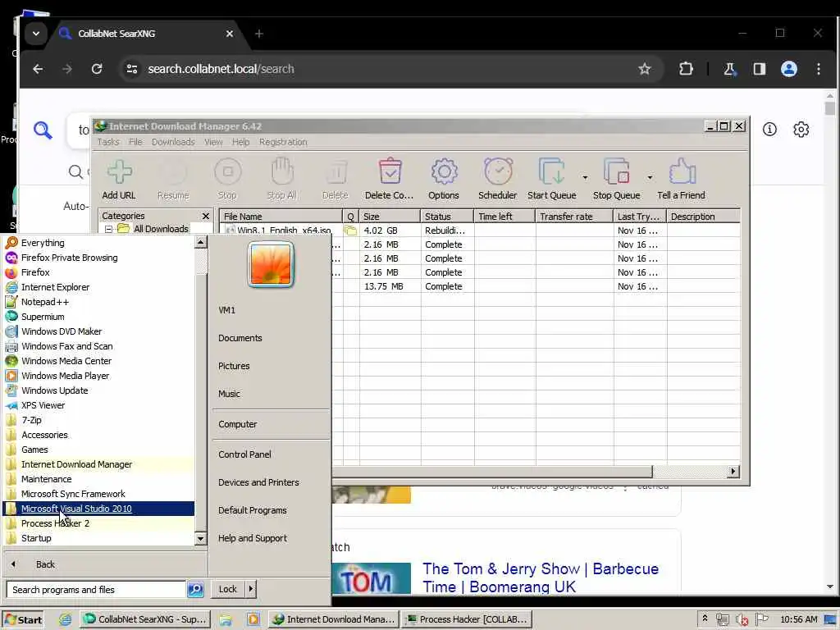This screenshot has width=840, height=630.
Task: Expand the 7-Zip program folder
Action: [x=99, y=420]
